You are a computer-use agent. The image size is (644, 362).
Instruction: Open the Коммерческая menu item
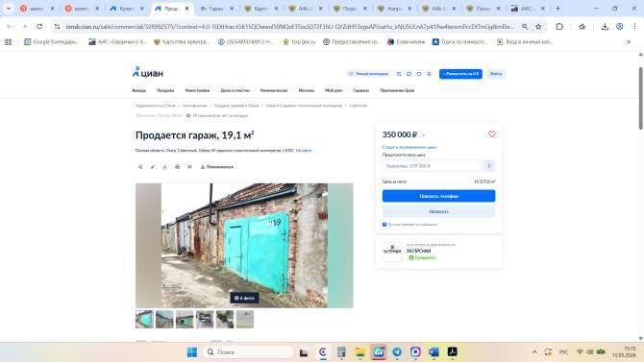[x=274, y=90]
